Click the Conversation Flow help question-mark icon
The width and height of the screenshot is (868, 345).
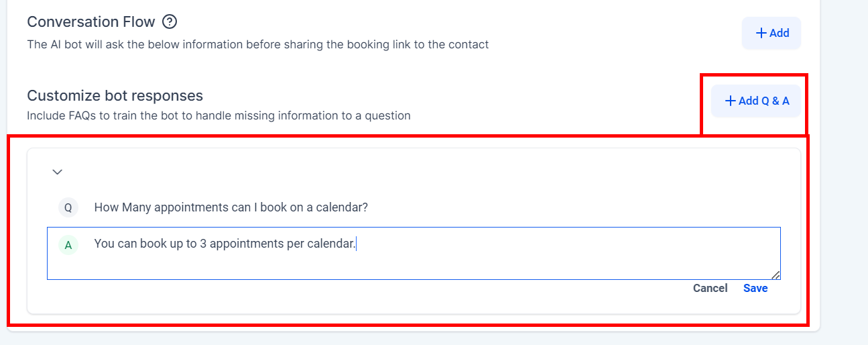(x=170, y=22)
